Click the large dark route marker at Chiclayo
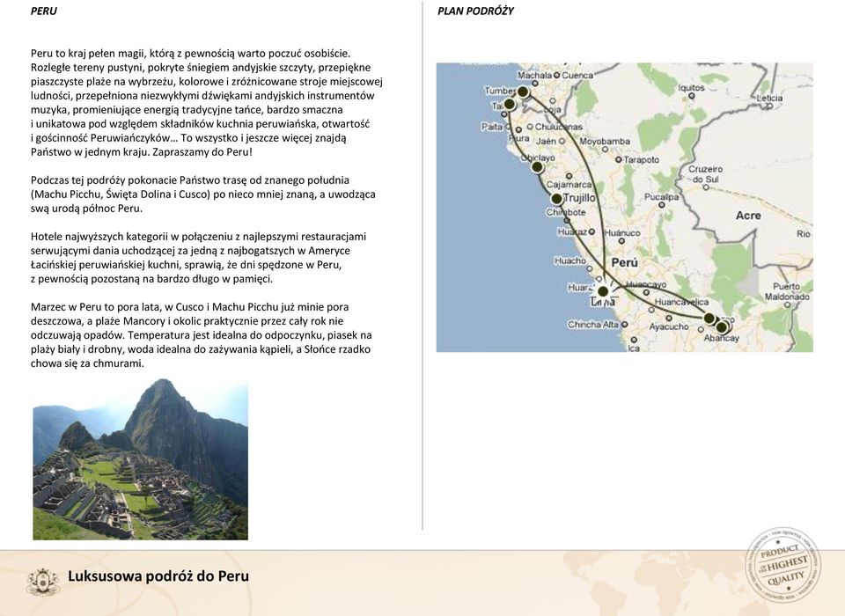The image size is (845, 616). (x=537, y=167)
